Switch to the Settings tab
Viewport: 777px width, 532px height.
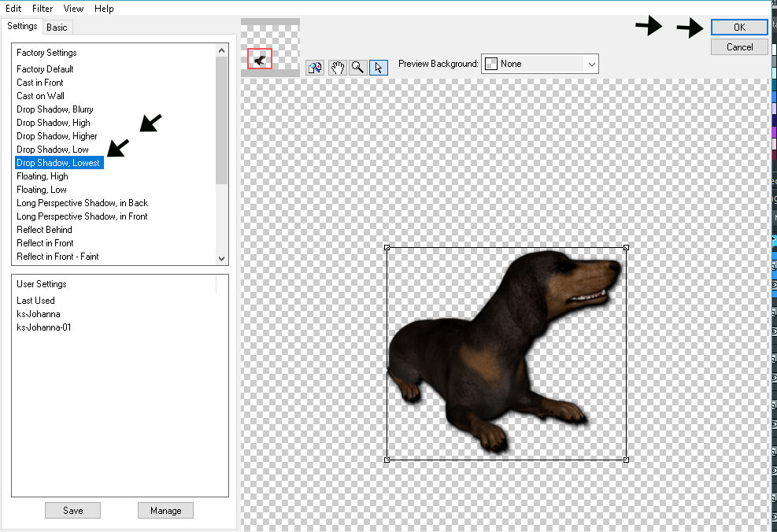pos(22,26)
